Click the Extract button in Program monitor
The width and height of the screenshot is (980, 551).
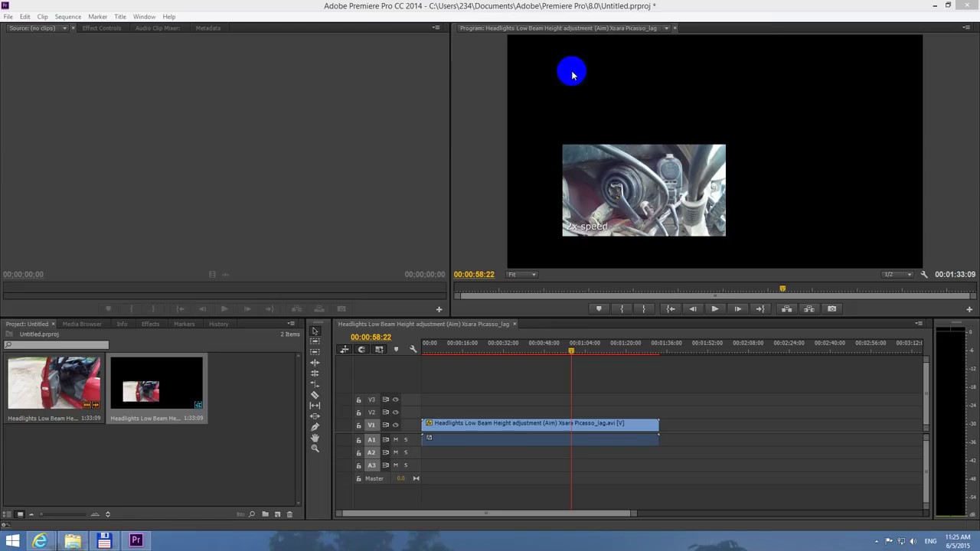point(808,308)
